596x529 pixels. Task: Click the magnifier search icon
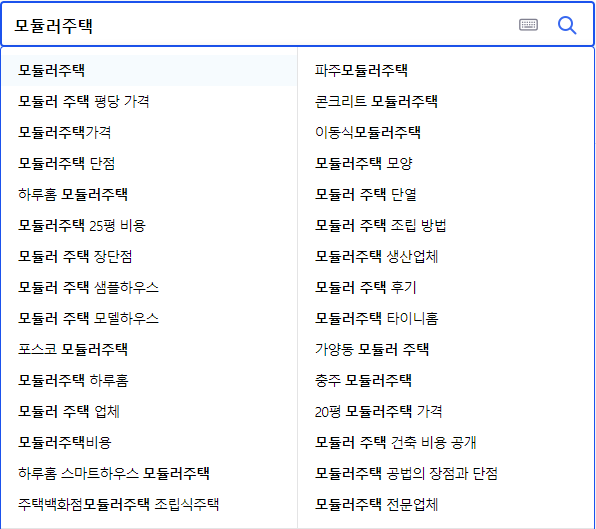click(567, 25)
